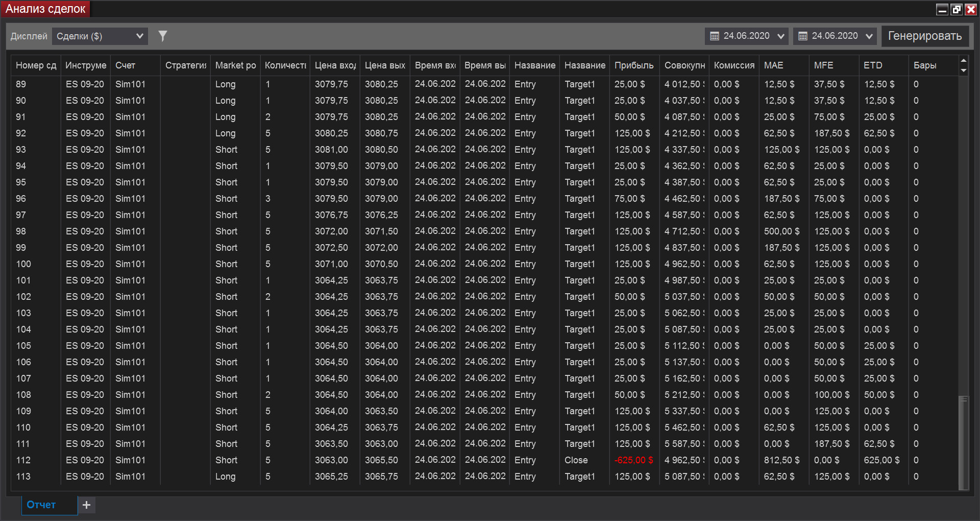Select trade number 112 cell
980x521 pixels.
click(x=23, y=460)
